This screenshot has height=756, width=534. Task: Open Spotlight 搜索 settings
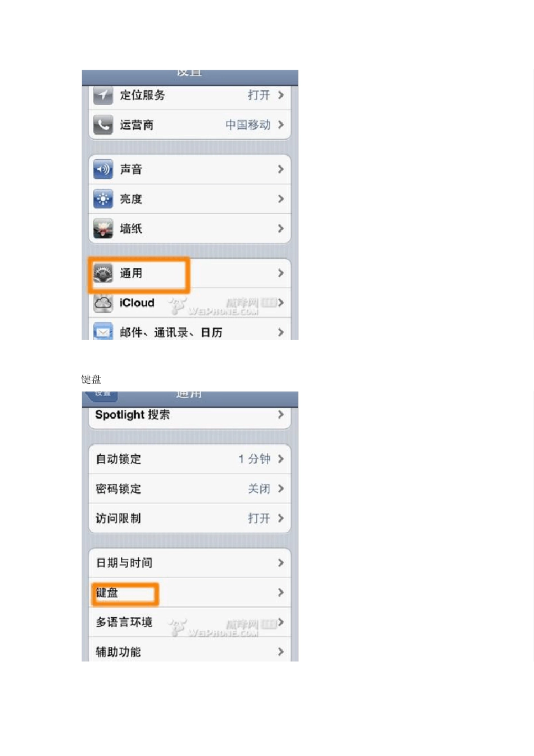tap(190, 415)
